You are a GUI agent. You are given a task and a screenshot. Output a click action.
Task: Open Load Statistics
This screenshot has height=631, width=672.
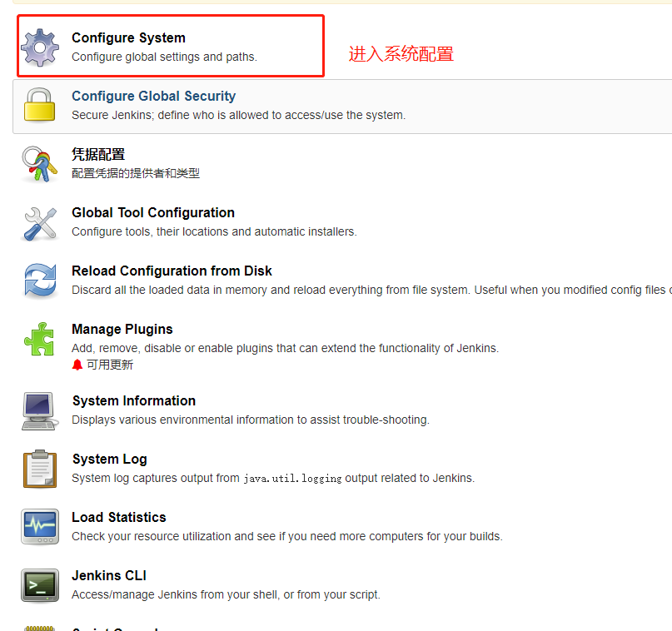(119, 517)
